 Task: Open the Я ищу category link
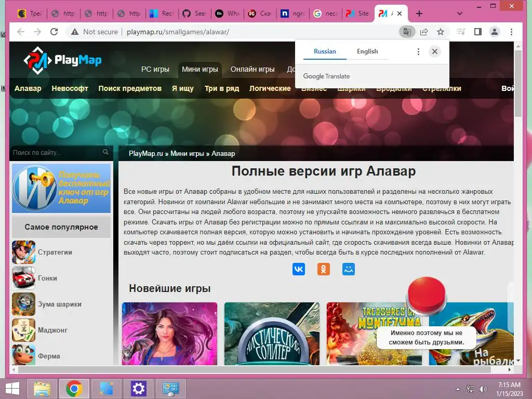(x=182, y=88)
